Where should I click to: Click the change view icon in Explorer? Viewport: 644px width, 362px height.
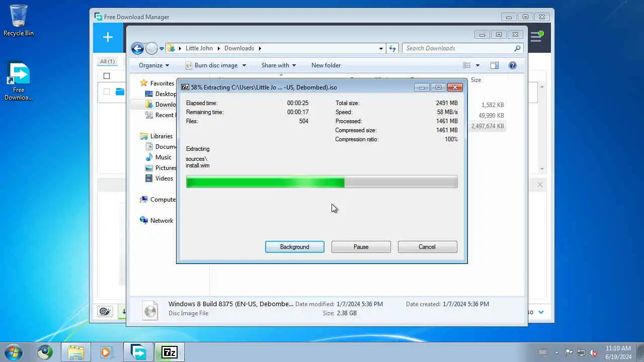tap(467, 65)
